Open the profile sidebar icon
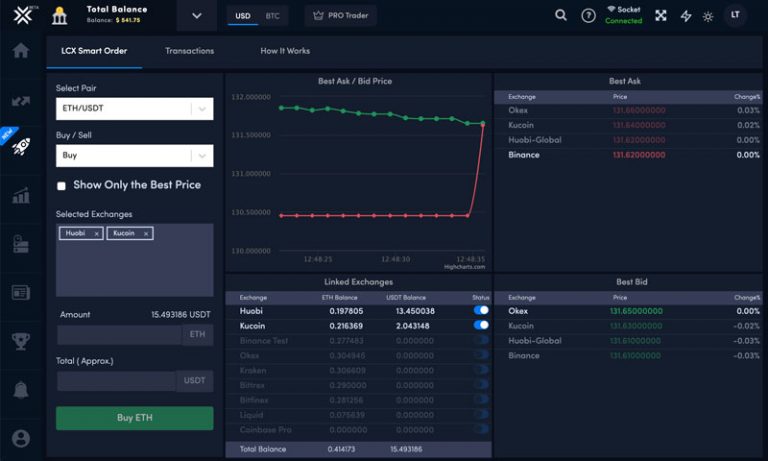The image size is (768, 461). pyautogui.click(x=21, y=438)
